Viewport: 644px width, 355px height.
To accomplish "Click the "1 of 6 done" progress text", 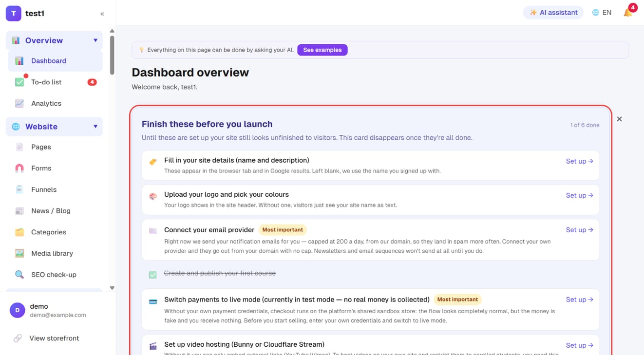I will click(x=585, y=125).
